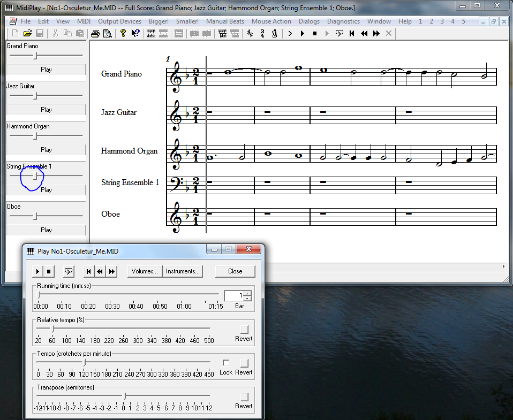Click the Jazz Guitar volume slider handle

coord(35,96)
